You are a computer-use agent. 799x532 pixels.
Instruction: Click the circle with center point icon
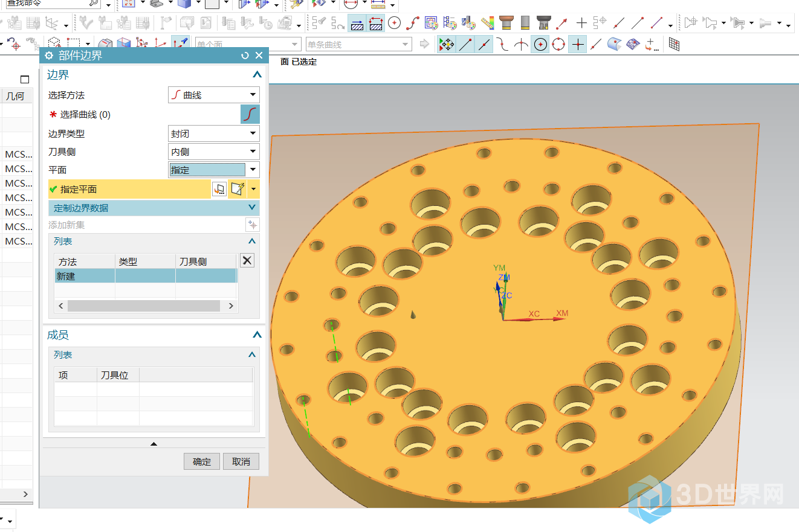tap(394, 23)
